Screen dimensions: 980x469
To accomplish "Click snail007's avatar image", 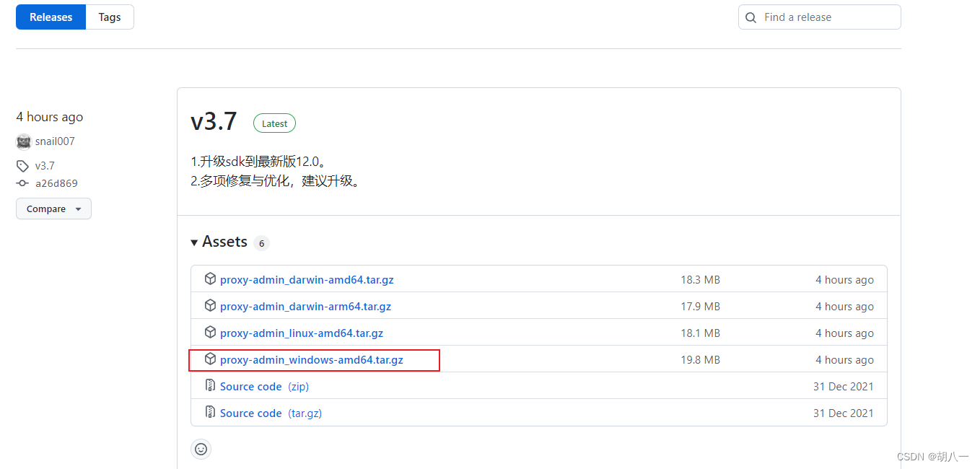I will pyautogui.click(x=24, y=141).
